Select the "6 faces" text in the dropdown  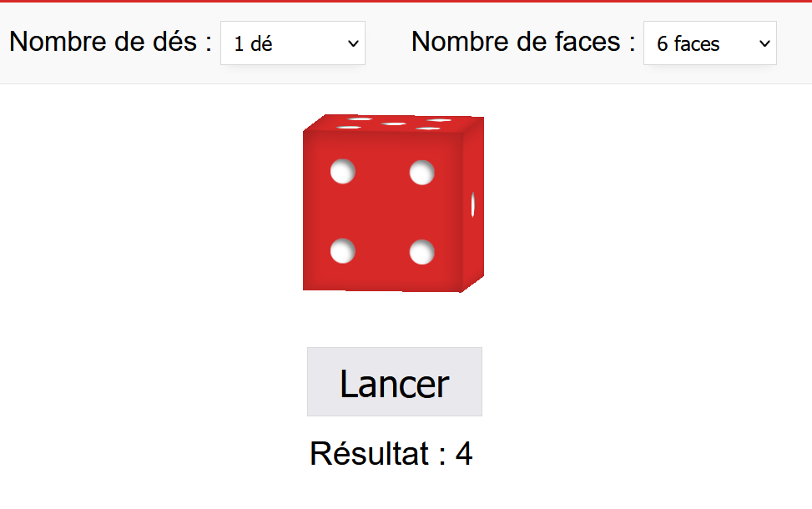click(x=688, y=44)
